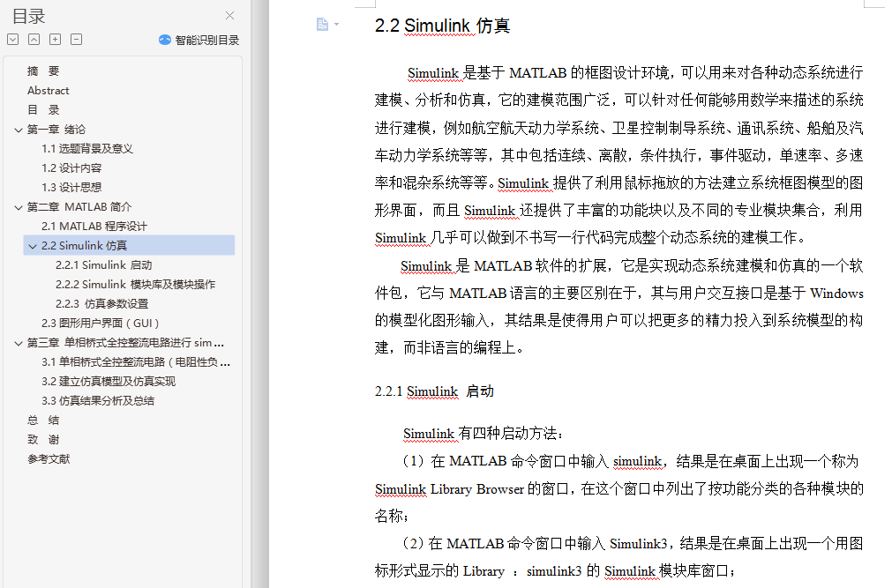The width and height of the screenshot is (892, 588).
Task: Select 第二章 MATLAB 简介 outline entry
Action: click(79, 206)
